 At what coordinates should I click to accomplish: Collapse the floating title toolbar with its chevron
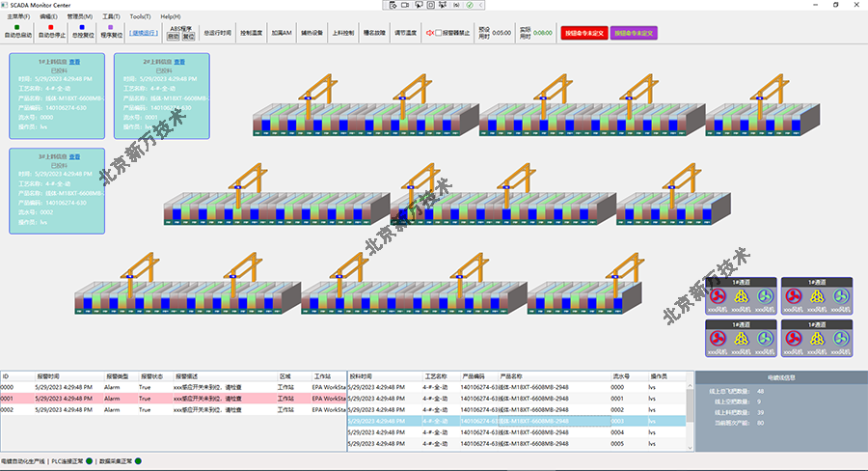481,5
